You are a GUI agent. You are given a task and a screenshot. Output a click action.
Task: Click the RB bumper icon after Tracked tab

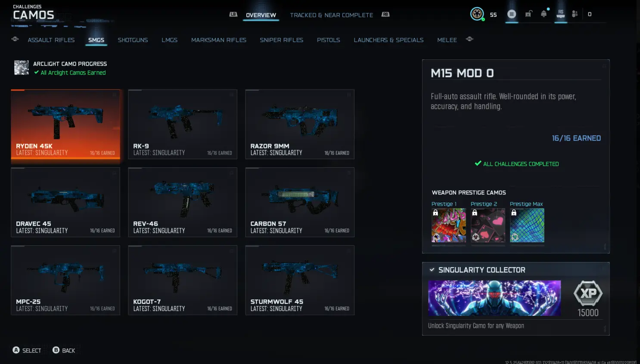pos(385,14)
